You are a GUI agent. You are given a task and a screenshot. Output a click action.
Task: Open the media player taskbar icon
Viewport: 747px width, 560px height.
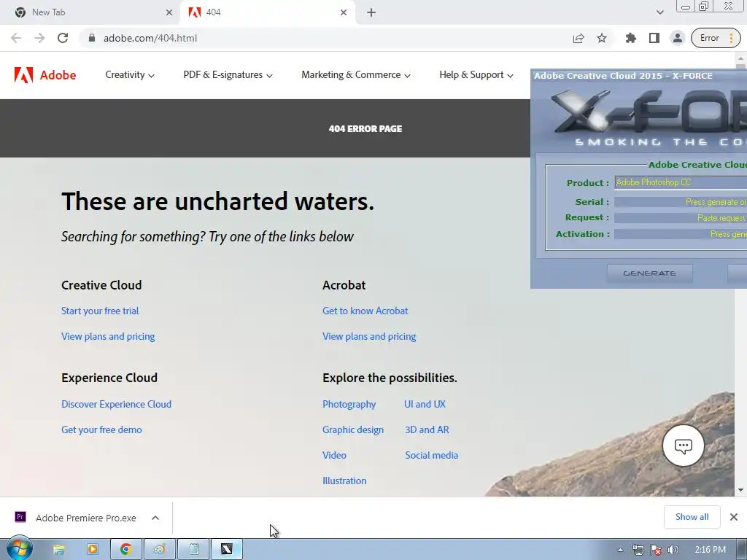pos(93,550)
